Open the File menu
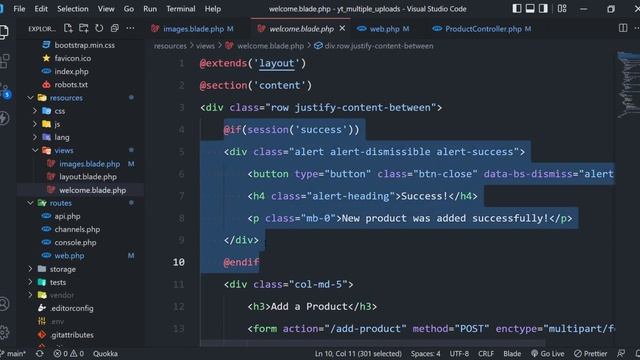Screen dimensions: 640x360 [x=19, y=9]
